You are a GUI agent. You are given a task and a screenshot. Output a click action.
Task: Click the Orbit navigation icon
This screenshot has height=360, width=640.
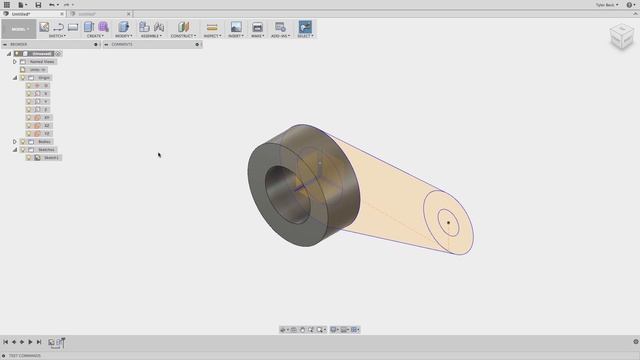point(283,329)
